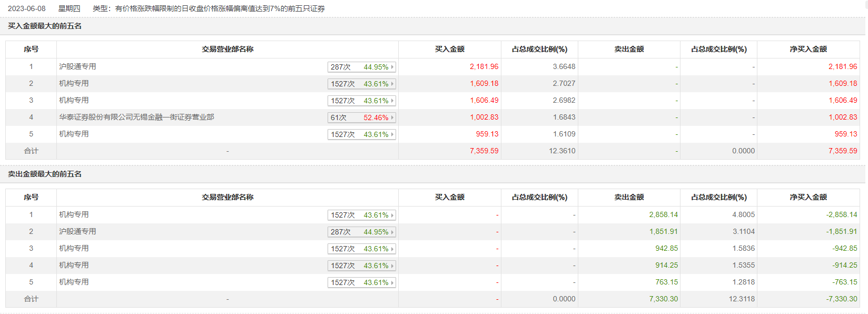Click the 买入金额最大的前五名 section title

(45, 26)
